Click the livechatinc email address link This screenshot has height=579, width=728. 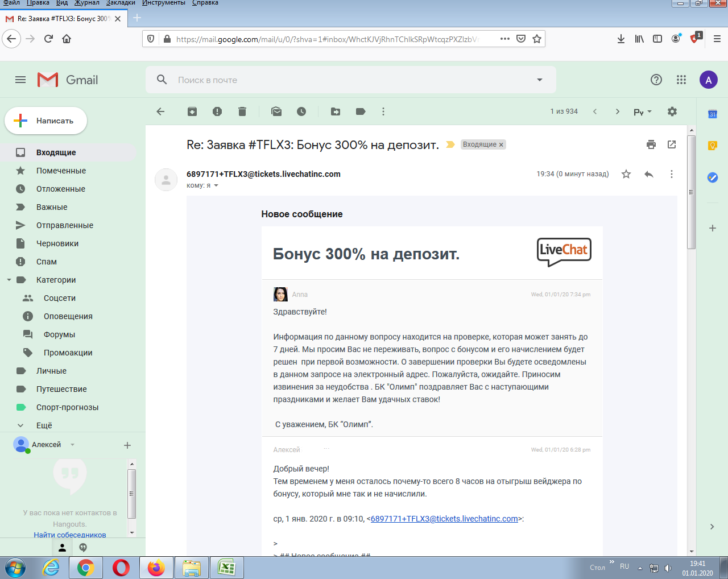[444, 519]
